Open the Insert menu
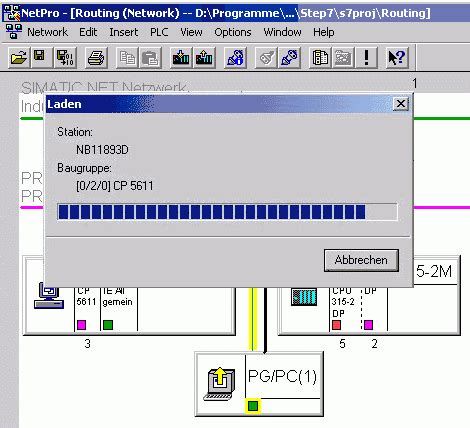 click(x=124, y=32)
